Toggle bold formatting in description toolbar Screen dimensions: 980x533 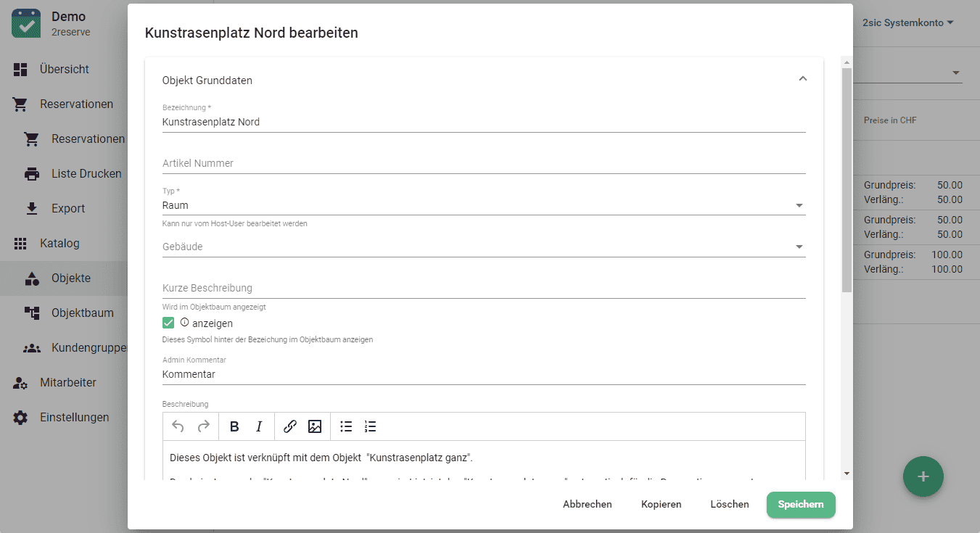tap(234, 426)
